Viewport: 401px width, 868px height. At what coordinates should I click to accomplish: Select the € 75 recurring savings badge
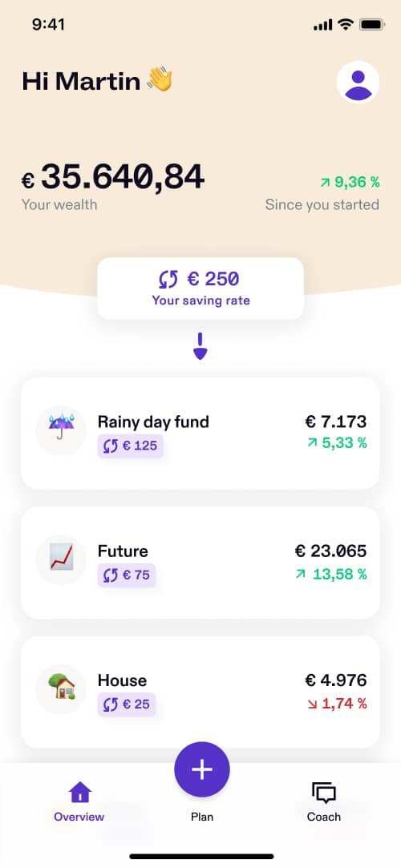(x=127, y=575)
